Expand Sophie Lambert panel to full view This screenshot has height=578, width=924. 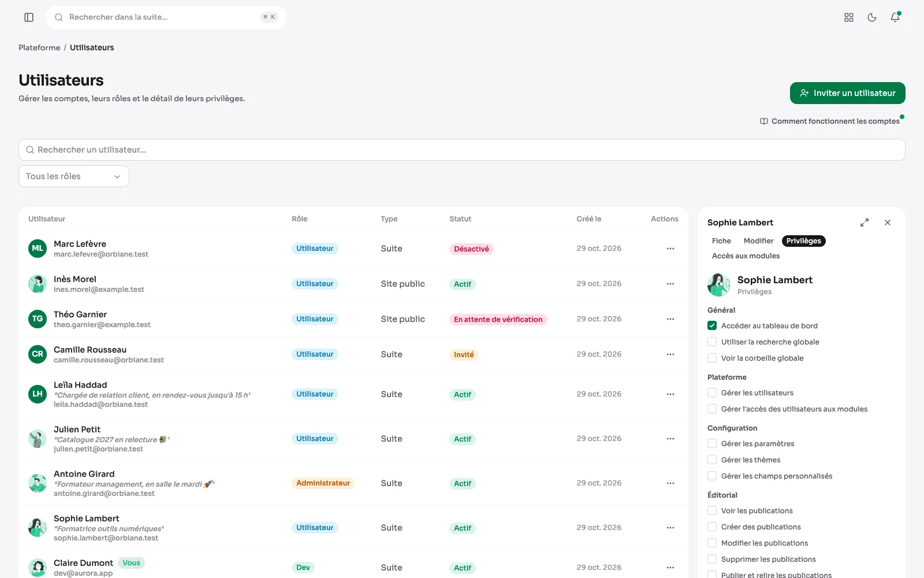[x=865, y=223]
